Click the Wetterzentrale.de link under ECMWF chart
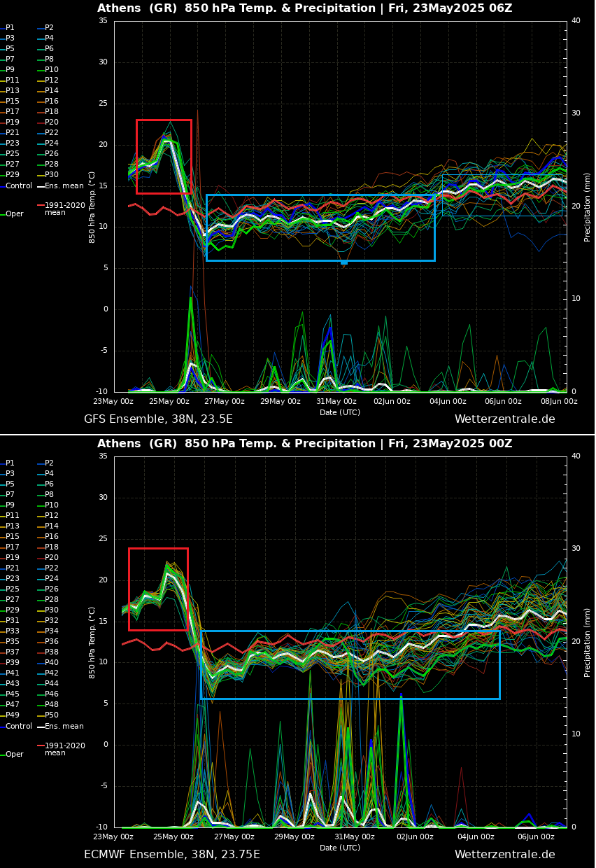The width and height of the screenshot is (596, 868). [x=504, y=855]
